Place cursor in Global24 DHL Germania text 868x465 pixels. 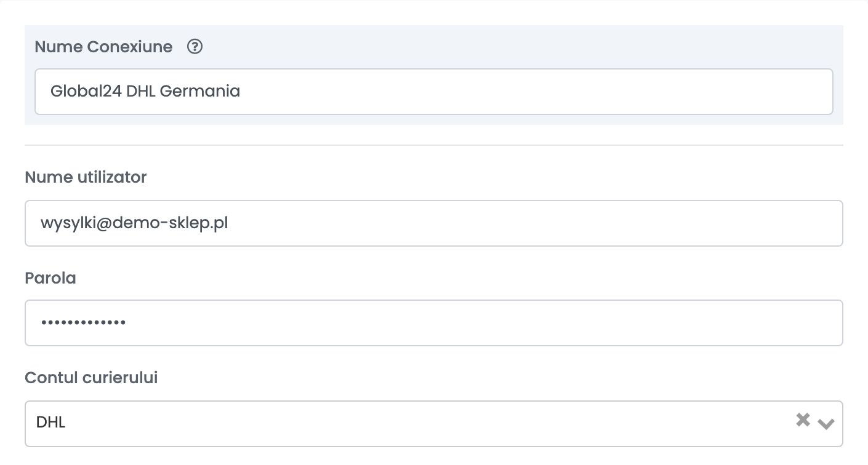[145, 92]
